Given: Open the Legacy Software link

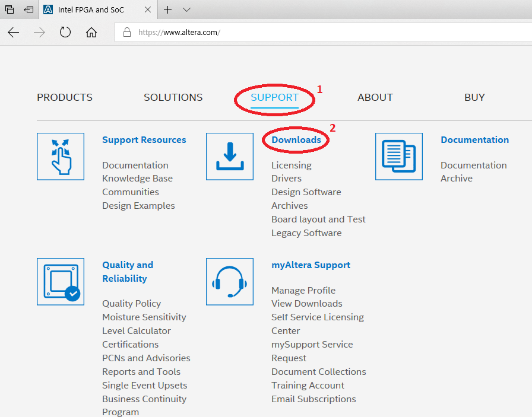Looking at the screenshot, I should (x=306, y=233).
